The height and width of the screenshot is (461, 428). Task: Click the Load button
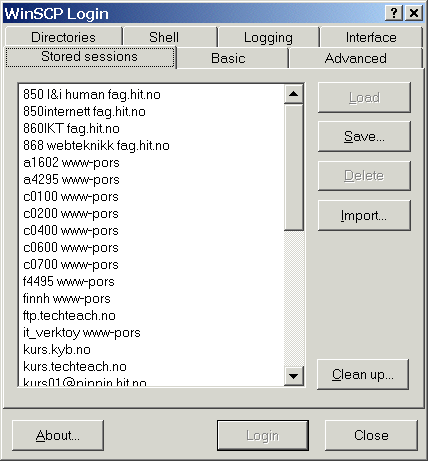click(x=364, y=97)
